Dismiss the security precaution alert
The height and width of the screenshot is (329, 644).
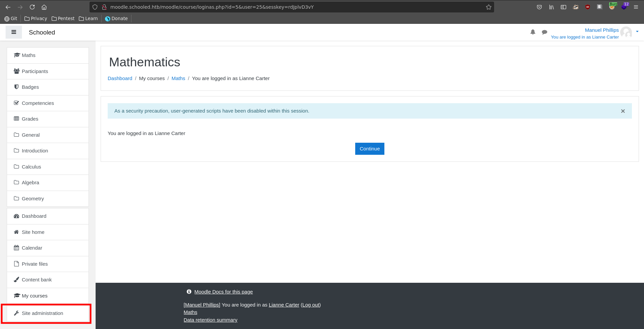623,111
